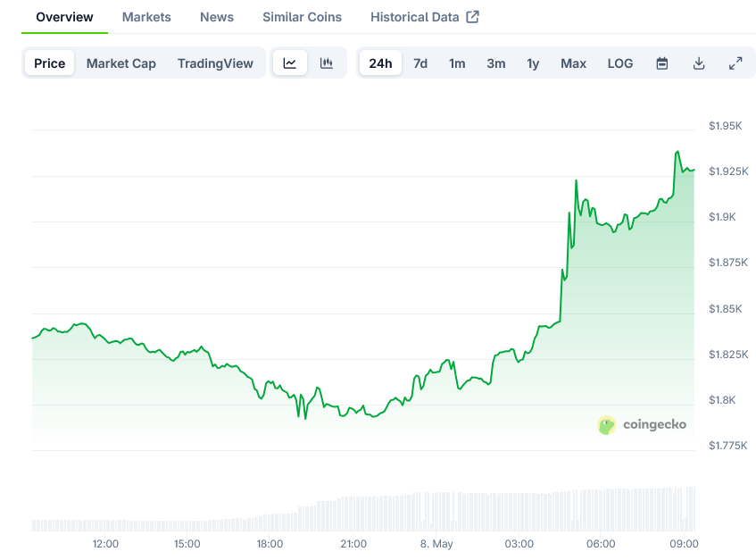Click the volume bars near 06:00
This screenshot has height=560, width=756.
(602, 511)
